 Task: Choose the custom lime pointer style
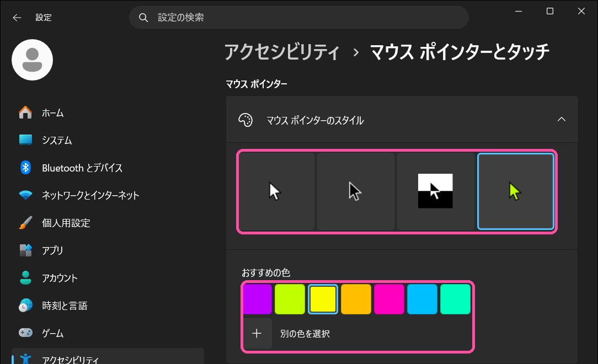(516, 191)
